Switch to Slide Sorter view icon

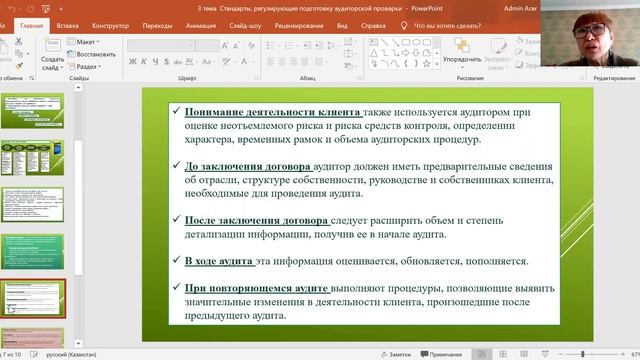coord(503,354)
